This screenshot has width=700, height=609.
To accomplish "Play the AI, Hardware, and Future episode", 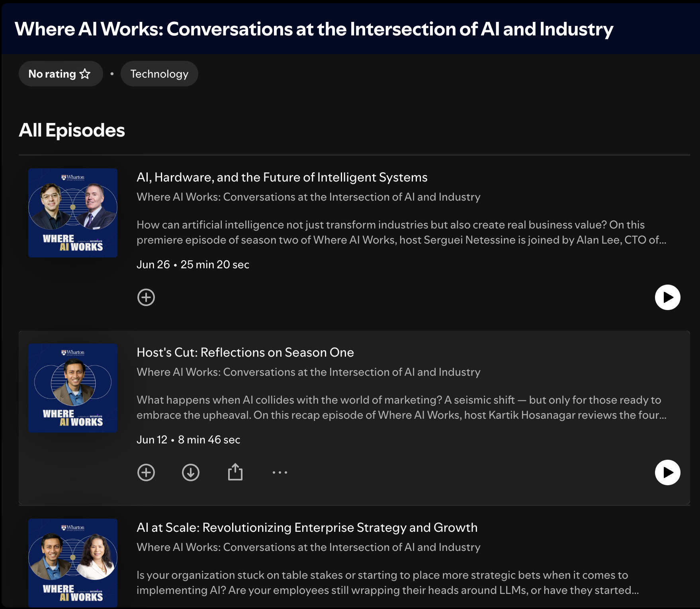I will pos(667,297).
